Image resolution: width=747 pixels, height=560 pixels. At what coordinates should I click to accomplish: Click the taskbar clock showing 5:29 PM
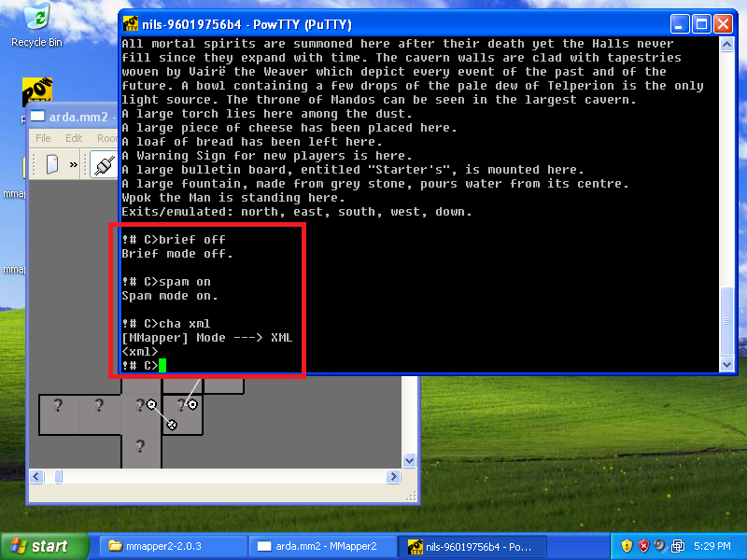pos(712,546)
